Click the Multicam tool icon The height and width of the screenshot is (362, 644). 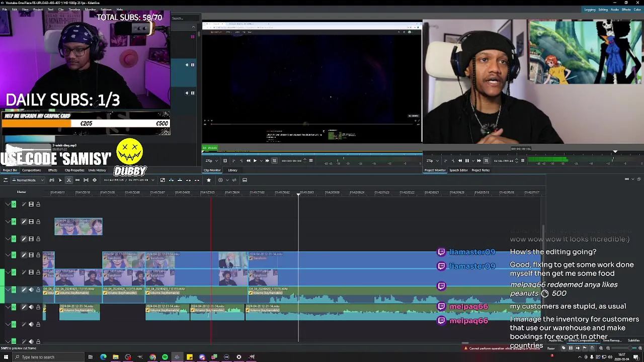click(95, 180)
